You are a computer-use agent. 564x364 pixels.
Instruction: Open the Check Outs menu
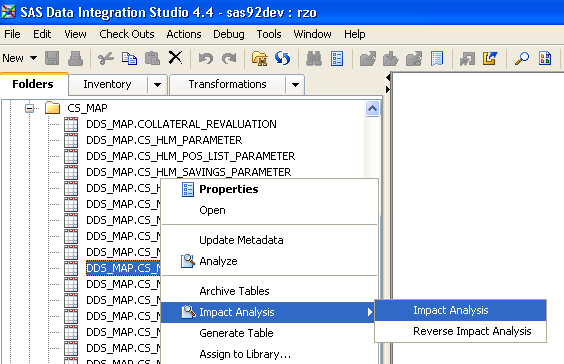(127, 34)
